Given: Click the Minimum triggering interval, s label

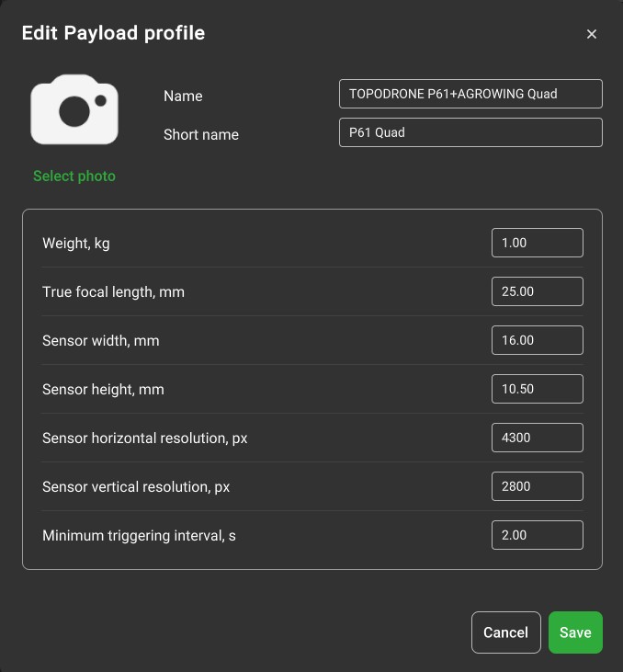Looking at the screenshot, I should pyautogui.click(x=139, y=536).
